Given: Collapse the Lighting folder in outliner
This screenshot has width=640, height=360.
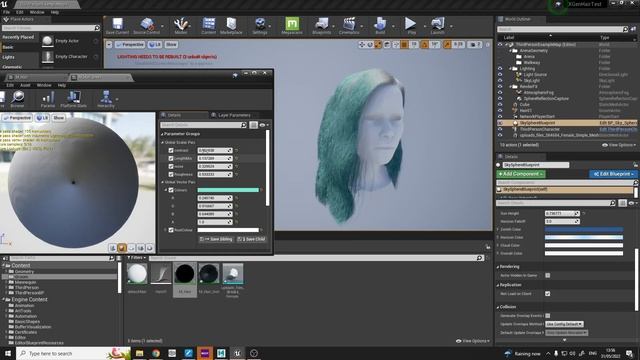Looking at the screenshot, I should (511, 69).
